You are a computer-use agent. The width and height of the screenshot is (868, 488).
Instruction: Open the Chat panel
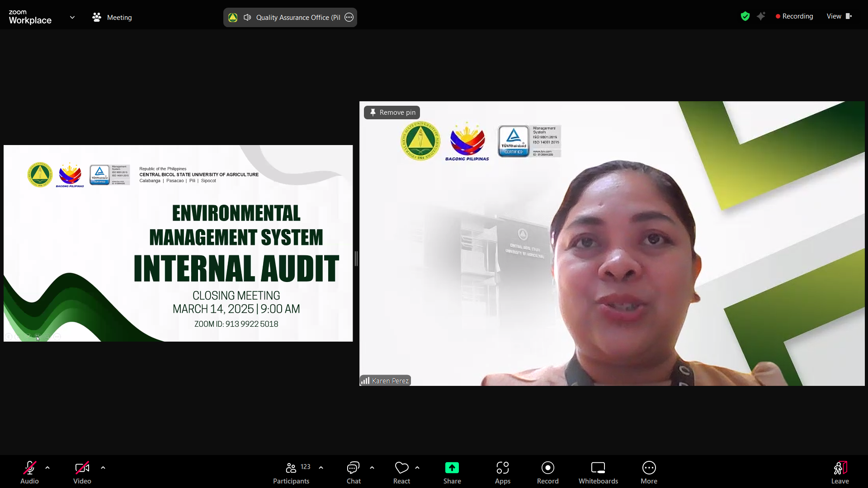coord(353,472)
